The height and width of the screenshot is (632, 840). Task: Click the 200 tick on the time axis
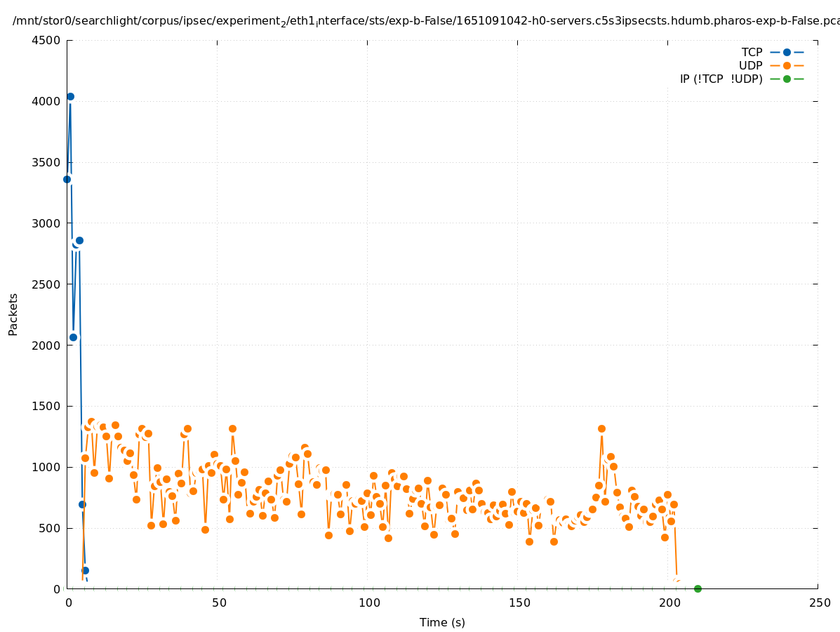tap(669, 603)
